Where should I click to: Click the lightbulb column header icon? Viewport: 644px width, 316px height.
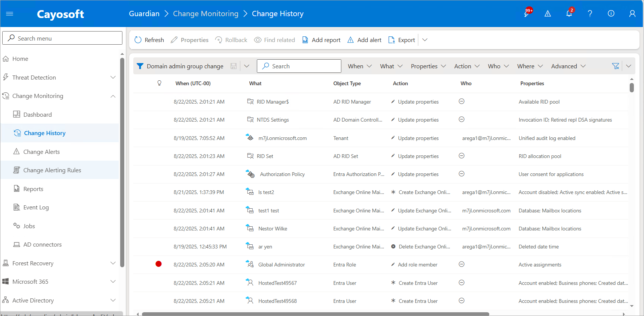(x=159, y=83)
